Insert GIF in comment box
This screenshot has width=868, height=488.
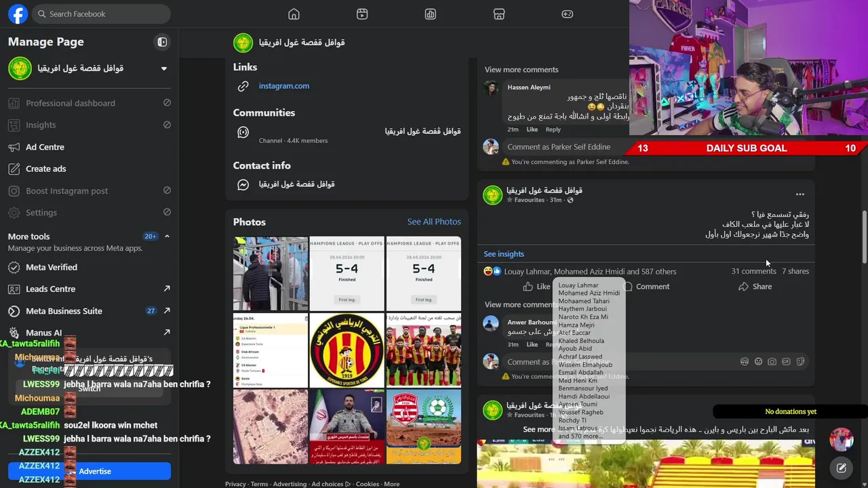(x=786, y=362)
